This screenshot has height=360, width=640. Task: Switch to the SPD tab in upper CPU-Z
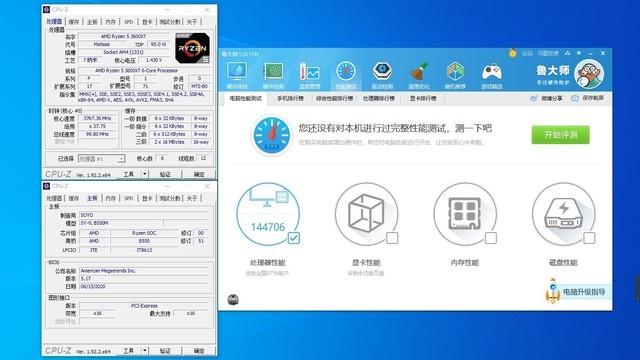coord(129,22)
